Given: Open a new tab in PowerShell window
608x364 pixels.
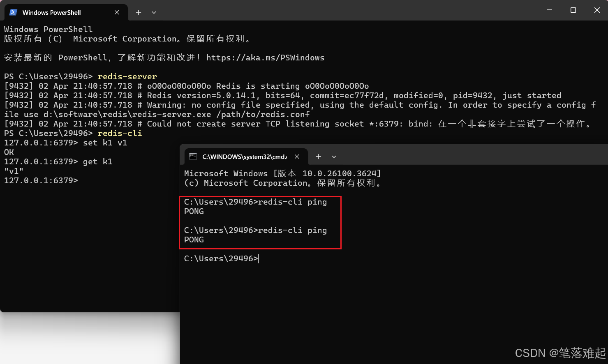Looking at the screenshot, I should (x=139, y=12).
